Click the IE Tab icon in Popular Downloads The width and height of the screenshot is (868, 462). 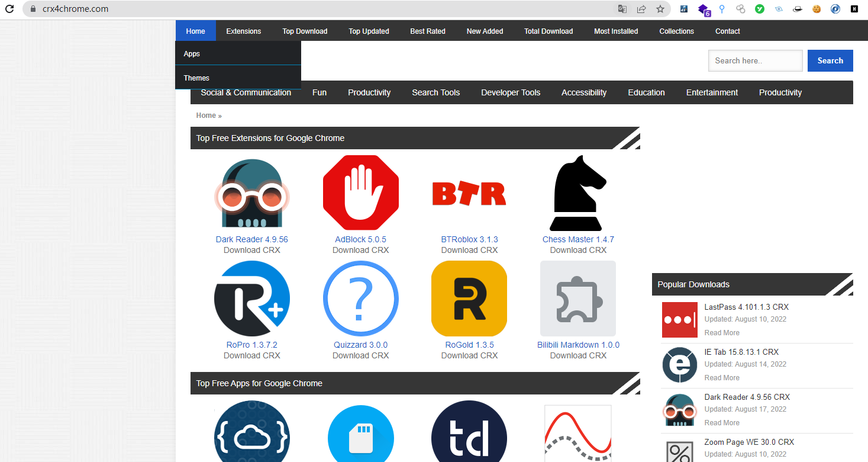(680, 365)
